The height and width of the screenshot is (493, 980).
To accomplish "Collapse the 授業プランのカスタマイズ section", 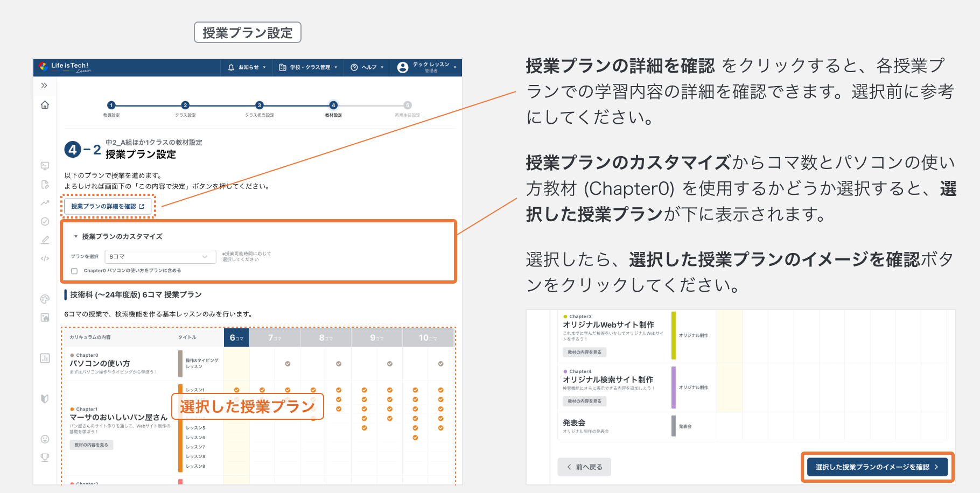I will pyautogui.click(x=75, y=236).
